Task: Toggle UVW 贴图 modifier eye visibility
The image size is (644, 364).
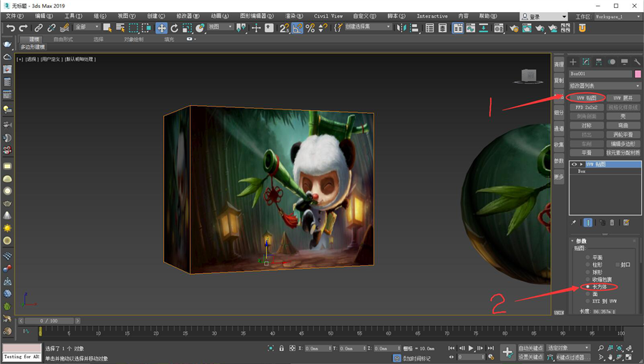Action: pos(574,164)
